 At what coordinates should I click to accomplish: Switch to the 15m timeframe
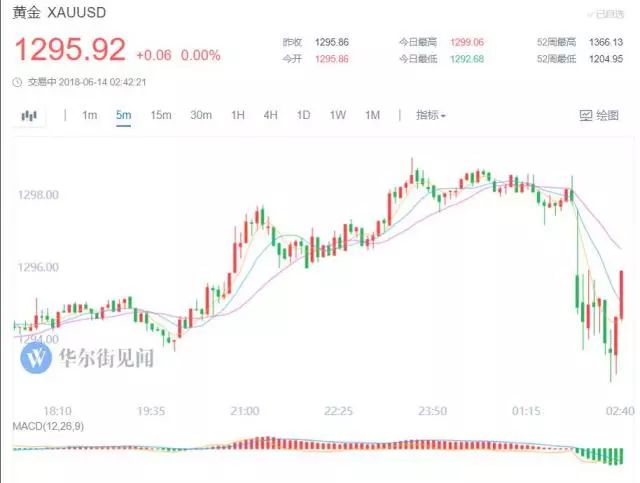[x=161, y=116]
